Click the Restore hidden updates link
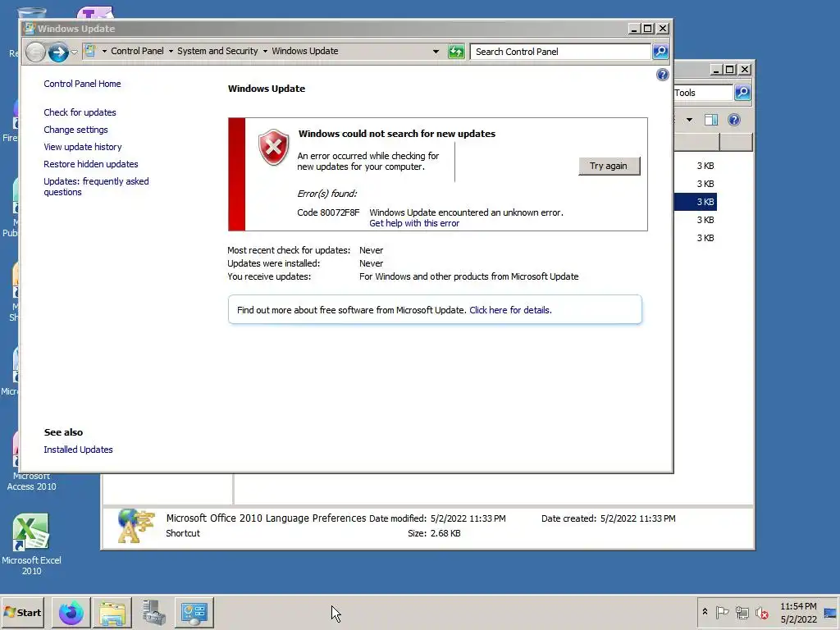 pyautogui.click(x=90, y=164)
